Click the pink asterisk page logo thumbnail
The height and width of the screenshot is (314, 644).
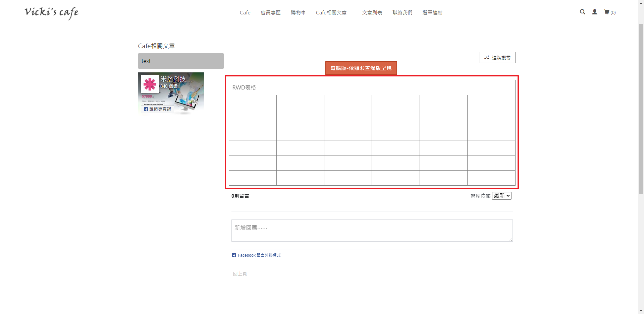pyautogui.click(x=150, y=84)
